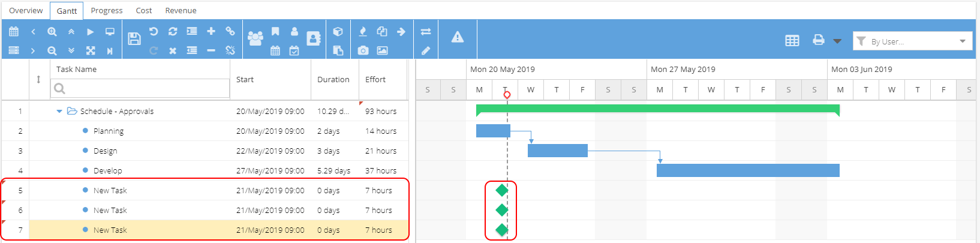Click the Save floppy disk icon
Viewport: 980px width, 243px height.
click(134, 39)
